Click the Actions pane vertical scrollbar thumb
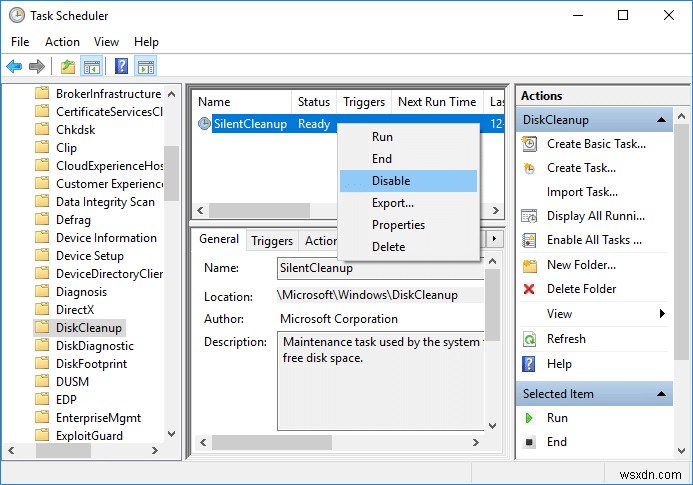Screen dimensions: 693x485 (682, 242)
